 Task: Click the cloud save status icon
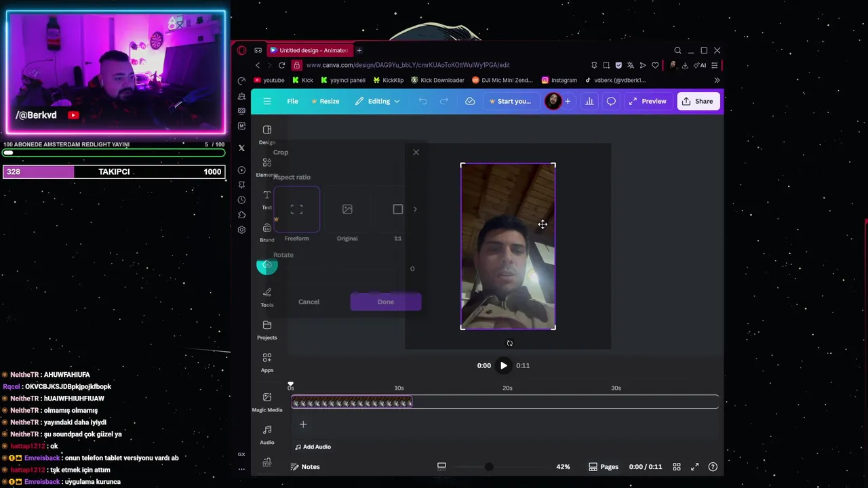[470, 101]
